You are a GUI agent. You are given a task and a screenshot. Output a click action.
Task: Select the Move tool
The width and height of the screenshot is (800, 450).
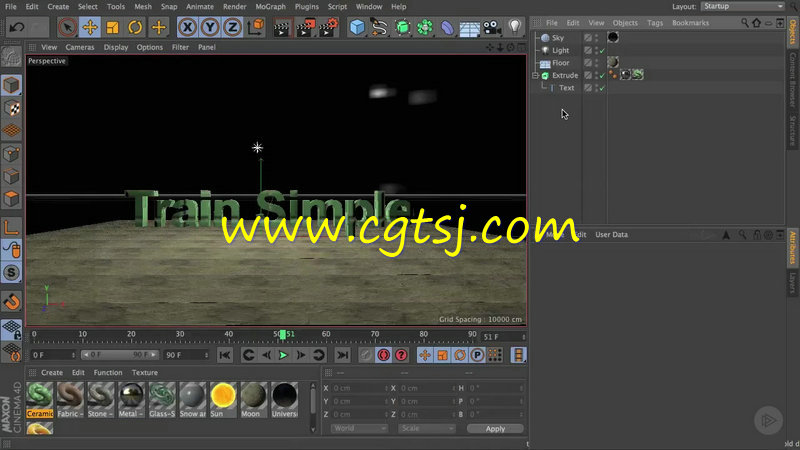(90, 27)
